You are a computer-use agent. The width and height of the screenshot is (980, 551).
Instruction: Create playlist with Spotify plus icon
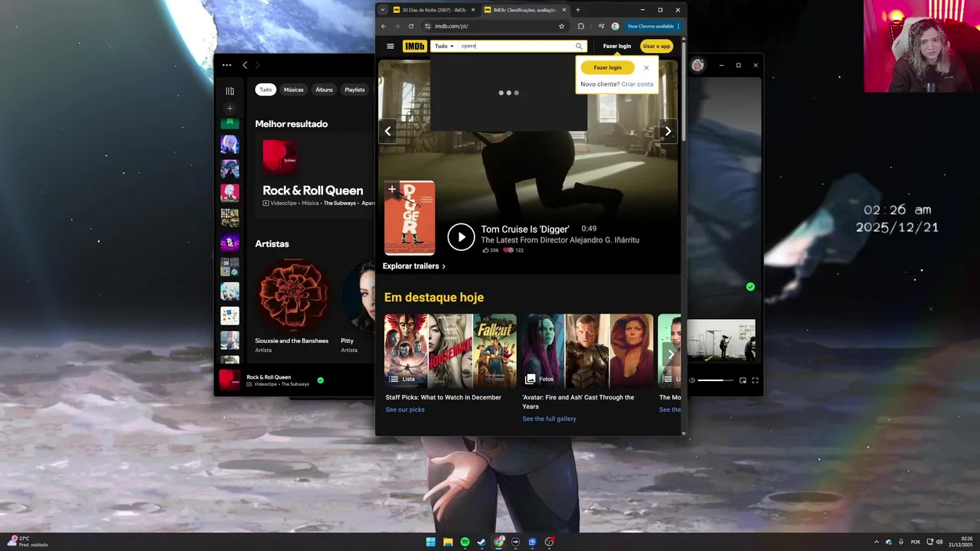(x=230, y=109)
